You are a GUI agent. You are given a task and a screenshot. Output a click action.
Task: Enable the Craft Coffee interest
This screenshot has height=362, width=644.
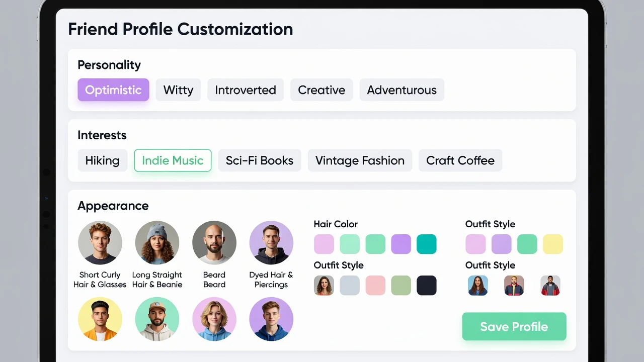[460, 160]
